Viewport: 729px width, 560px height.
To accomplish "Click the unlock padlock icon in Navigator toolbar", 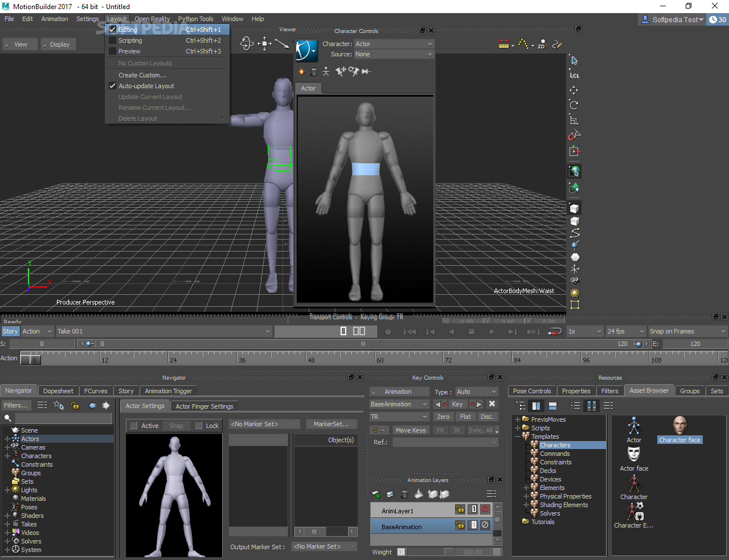I will [75, 405].
